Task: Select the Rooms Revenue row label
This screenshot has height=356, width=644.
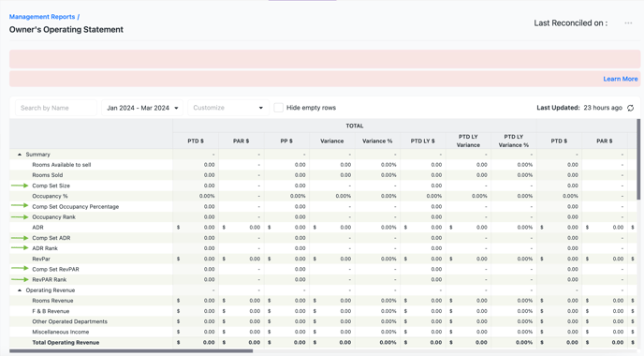Action: click(x=52, y=301)
